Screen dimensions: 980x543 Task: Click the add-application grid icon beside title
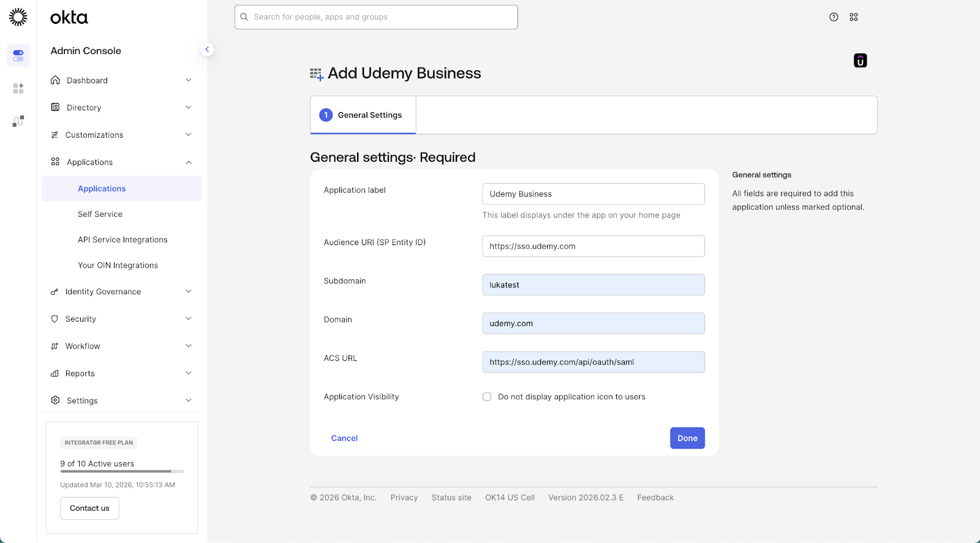point(317,75)
